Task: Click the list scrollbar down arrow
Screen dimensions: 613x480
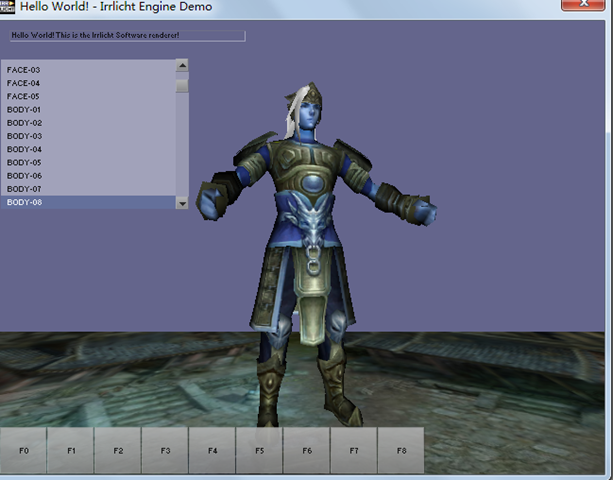Action: pos(182,203)
